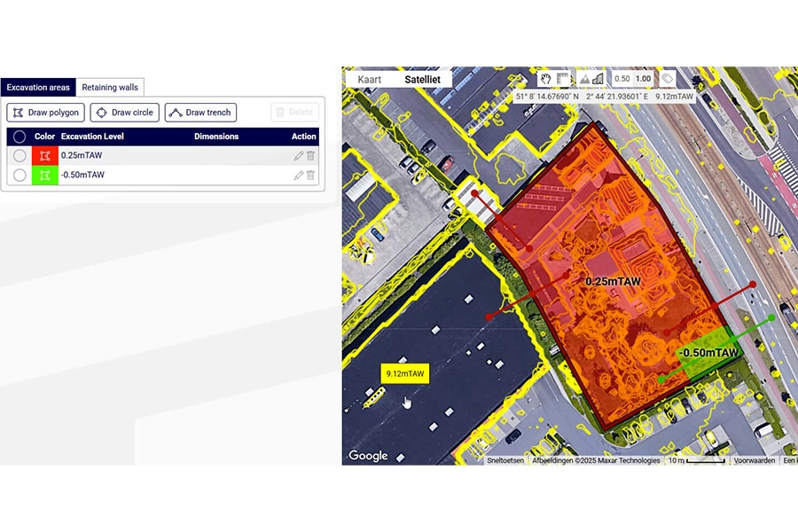Image resolution: width=798 pixels, height=532 pixels.
Task: Select the 0.25mTAW row radio button
Action: click(x=20, y=156)
